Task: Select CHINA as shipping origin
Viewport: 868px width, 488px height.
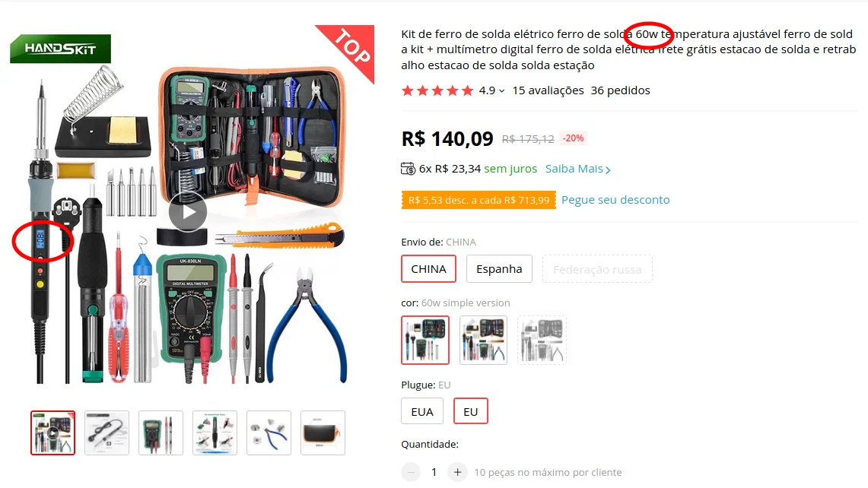Action: point(428,269)
